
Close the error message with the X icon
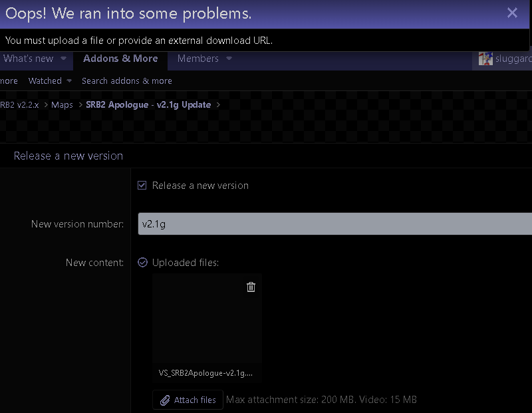point(512,13)
